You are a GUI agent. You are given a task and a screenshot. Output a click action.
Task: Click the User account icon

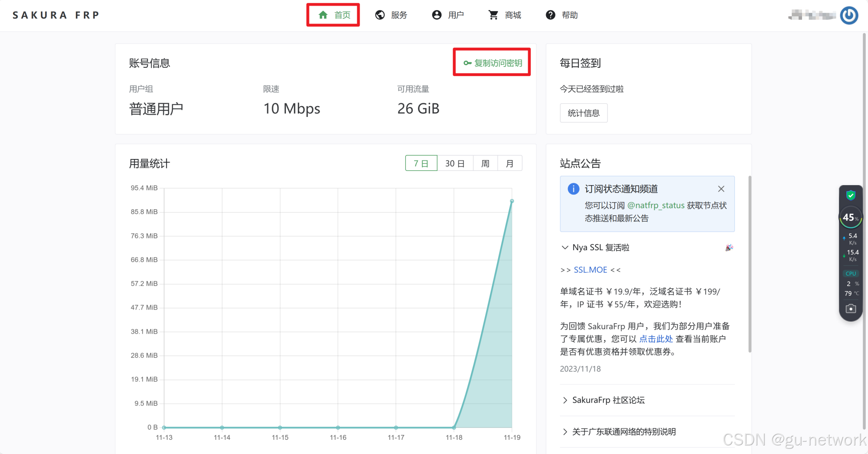click(x=436, y=15)
